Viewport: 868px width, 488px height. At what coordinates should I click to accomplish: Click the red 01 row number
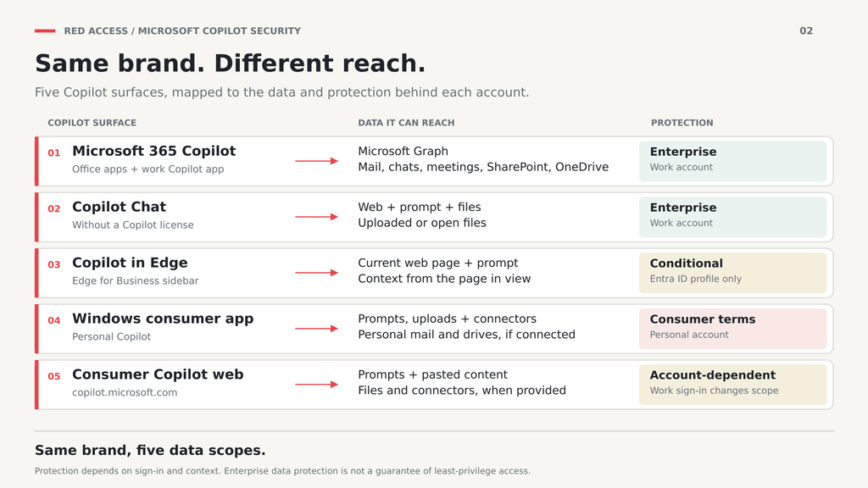pos(53,152)
